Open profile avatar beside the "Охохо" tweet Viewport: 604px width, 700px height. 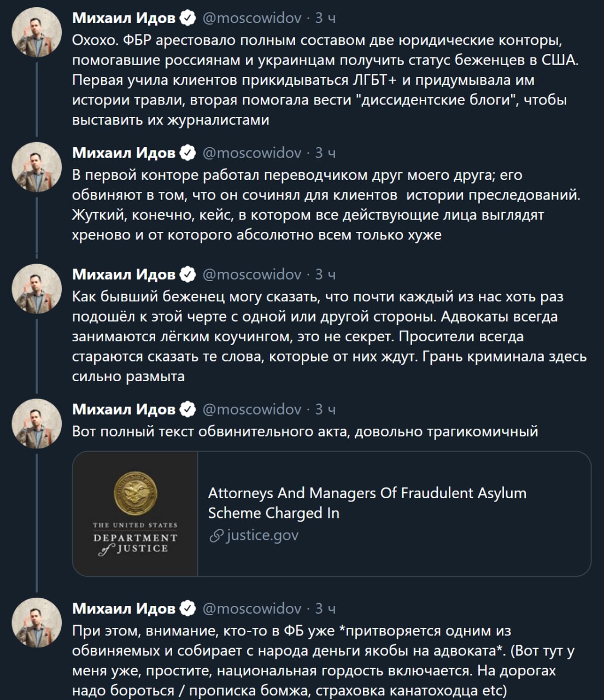pos(37,32)
